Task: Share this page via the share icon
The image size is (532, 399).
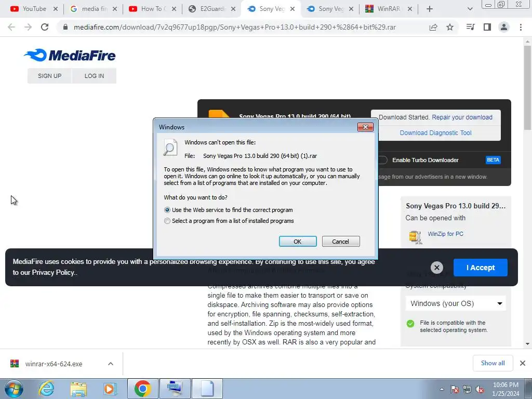Action: [433, 27]
